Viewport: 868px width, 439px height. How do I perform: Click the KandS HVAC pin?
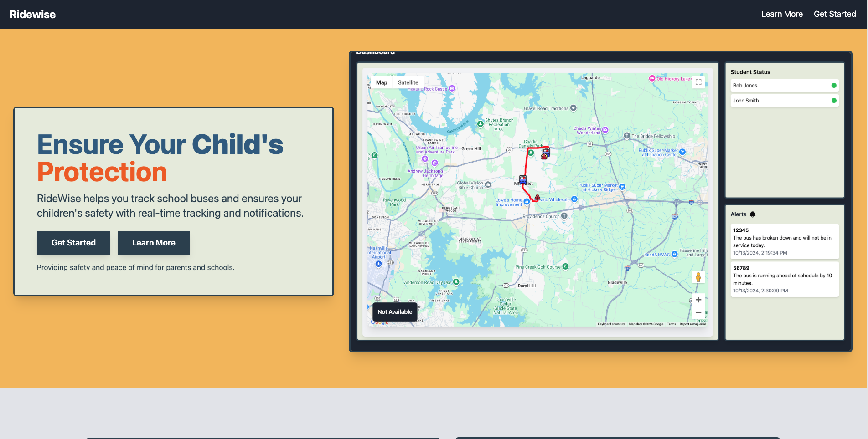point(674,255)
